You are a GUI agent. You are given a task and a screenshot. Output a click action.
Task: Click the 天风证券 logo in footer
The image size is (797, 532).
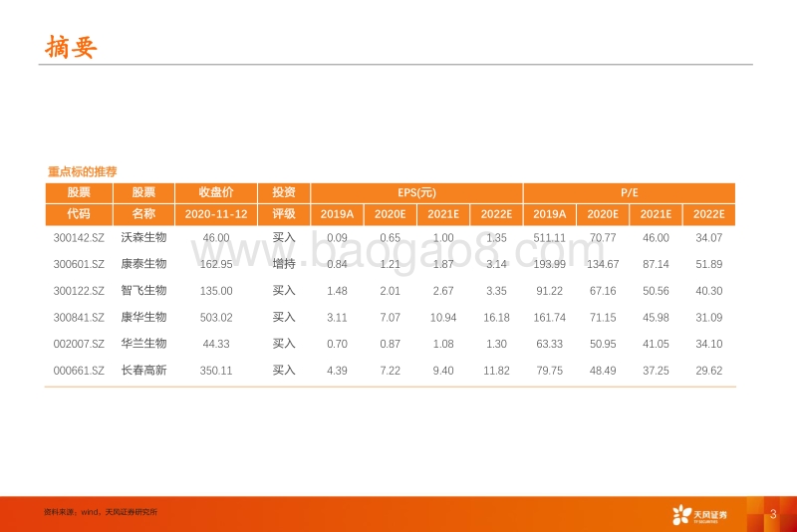[x=699, y=515]
